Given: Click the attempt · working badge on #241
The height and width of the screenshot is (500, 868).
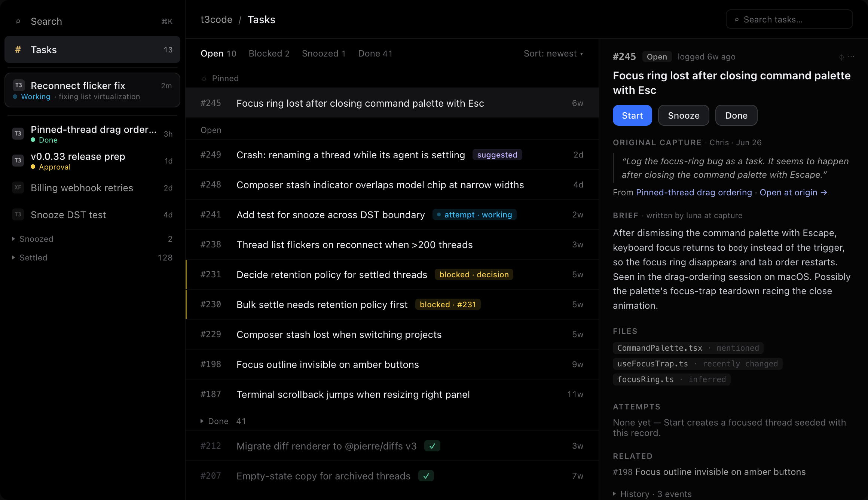Looking at the screenshot, I should click(x=474, y=214).
